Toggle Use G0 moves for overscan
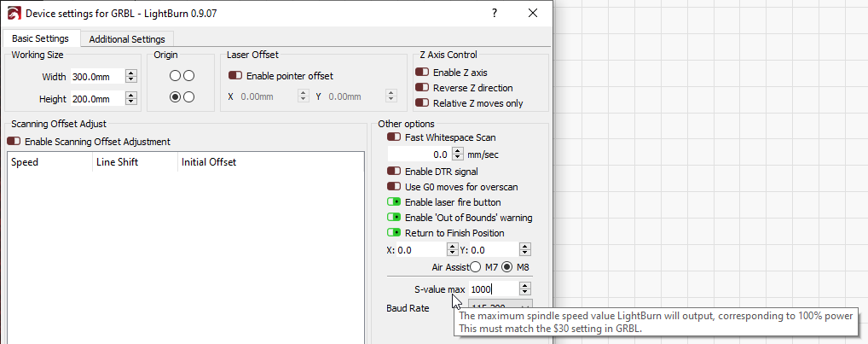 pyautogui.click(x=394, y=187)
